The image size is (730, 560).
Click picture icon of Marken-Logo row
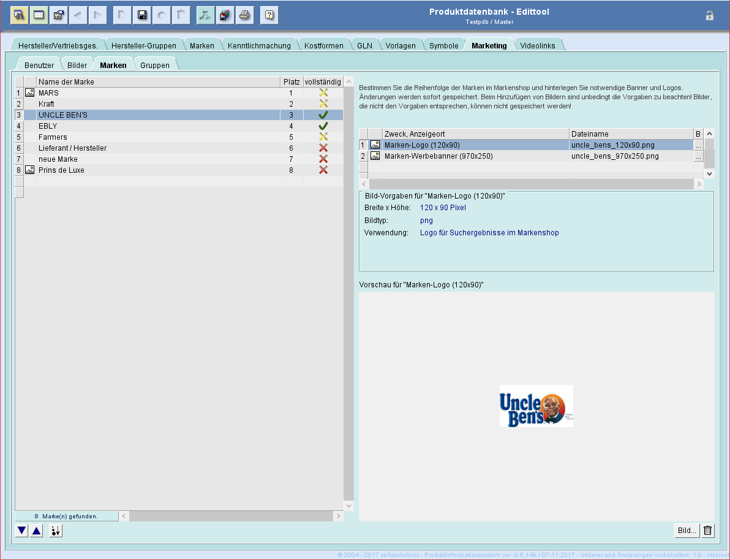click(x=375, y=145)
